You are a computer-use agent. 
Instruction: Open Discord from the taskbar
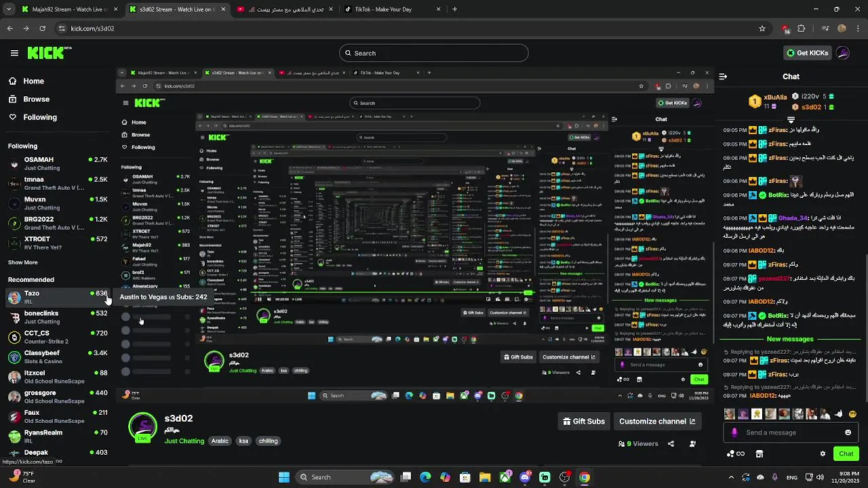[525, 477]
